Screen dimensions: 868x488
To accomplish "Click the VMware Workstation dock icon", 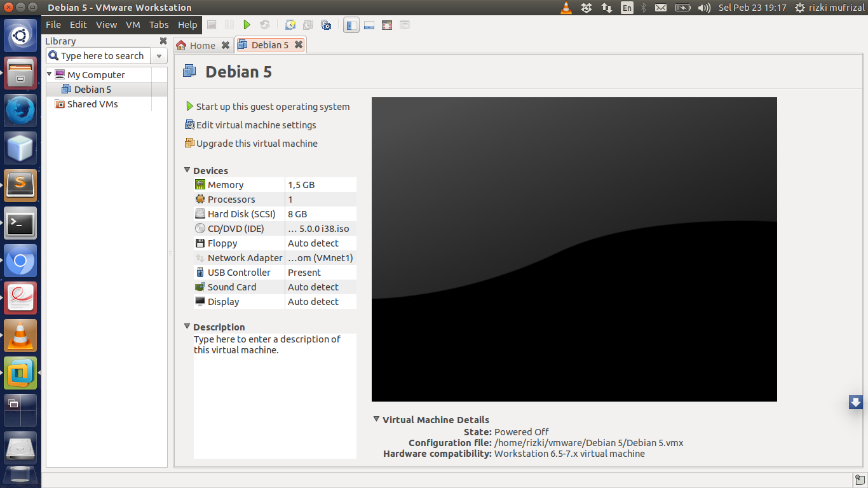I will [x=21, y=373].
